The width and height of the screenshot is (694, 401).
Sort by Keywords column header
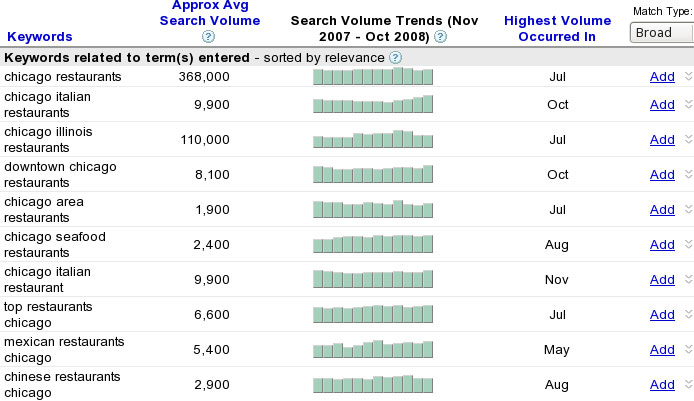click(x=40, y=37)
